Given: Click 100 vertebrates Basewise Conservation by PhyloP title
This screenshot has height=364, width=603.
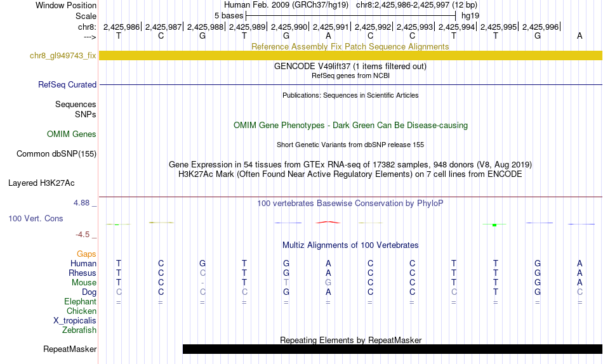Looking at the screenshot, I should click(x=350, y=204).
